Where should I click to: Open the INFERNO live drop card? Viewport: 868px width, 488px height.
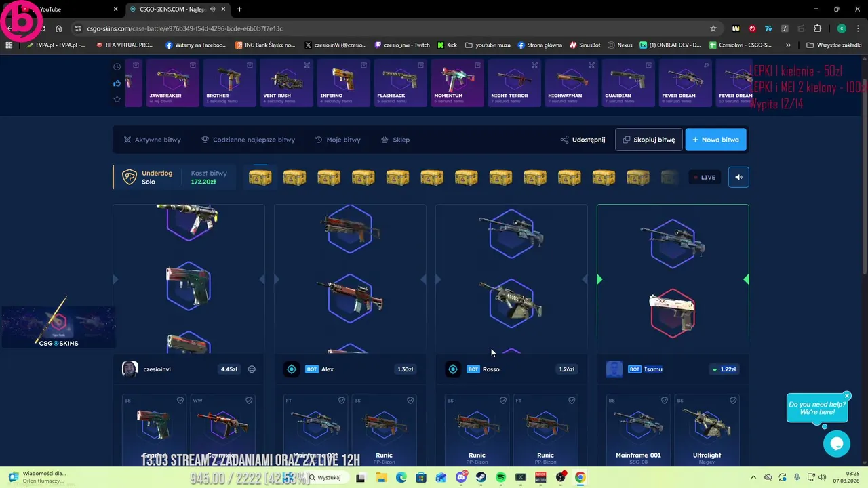point(343,83)
